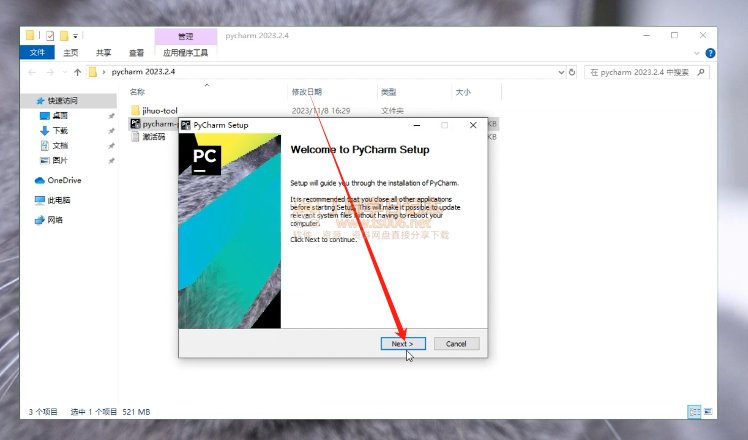This screenshot has height=440, width=748.
Task: Sort by 修改日期 column header
Action: click(x=307, y=92)
